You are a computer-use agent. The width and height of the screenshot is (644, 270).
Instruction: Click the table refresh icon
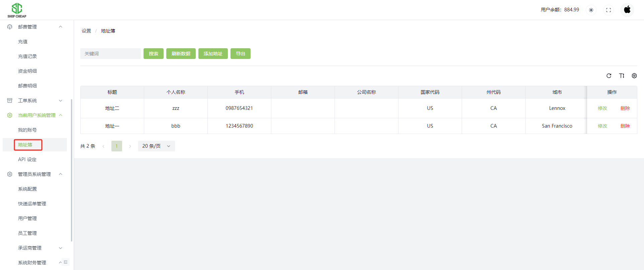609,76
